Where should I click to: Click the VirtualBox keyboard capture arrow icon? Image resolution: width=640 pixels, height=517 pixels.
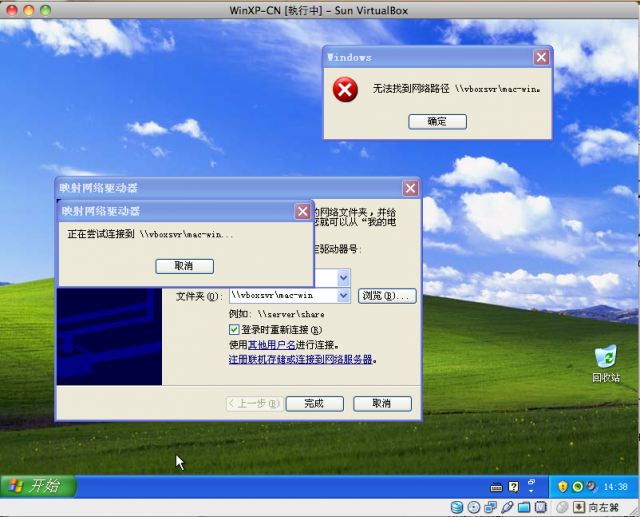point(579,508)
